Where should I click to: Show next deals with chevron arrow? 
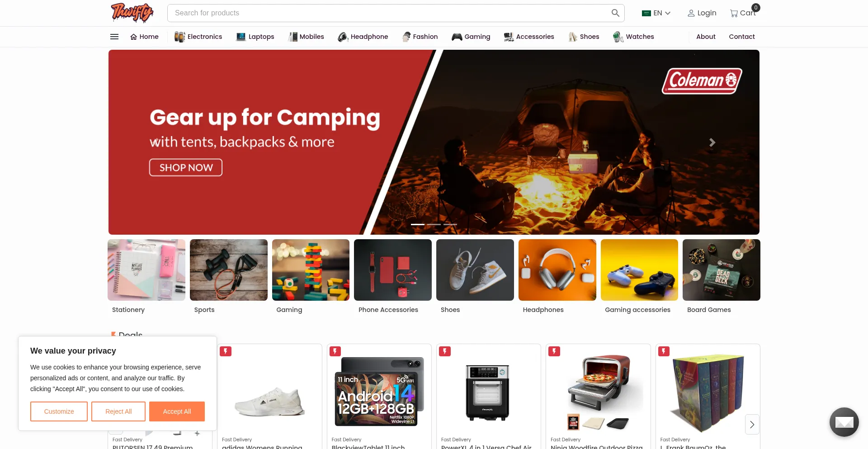(752, 425)
